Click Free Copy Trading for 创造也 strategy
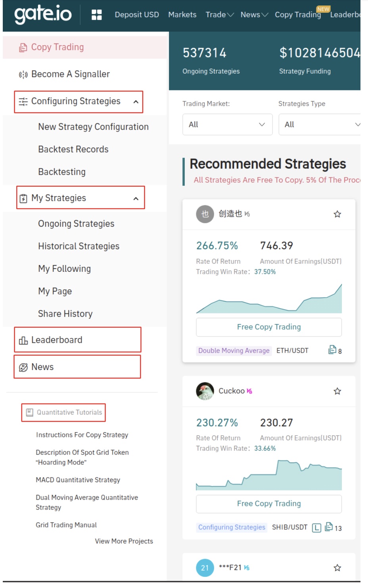The height and width of the screenshot is (588, 368). click(269, 327)
